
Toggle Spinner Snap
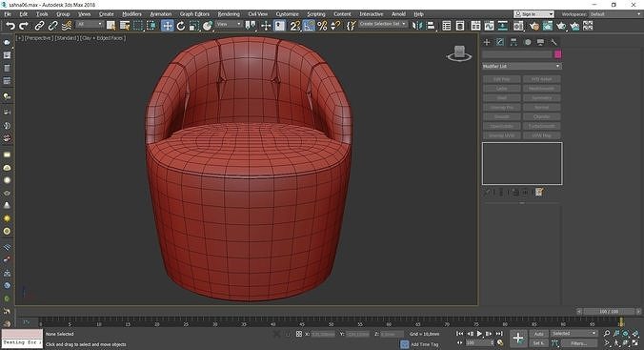(x=335, y=26)
